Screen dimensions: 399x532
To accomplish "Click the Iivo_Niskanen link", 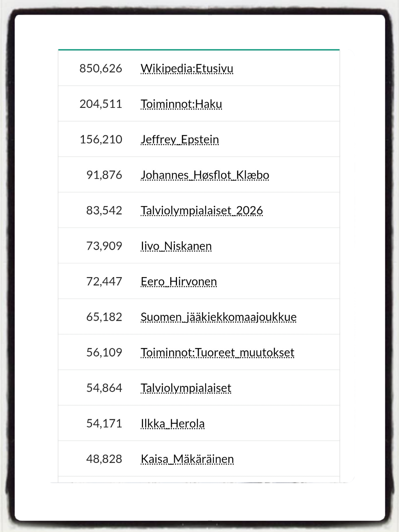I will click(x=176, y=246).
